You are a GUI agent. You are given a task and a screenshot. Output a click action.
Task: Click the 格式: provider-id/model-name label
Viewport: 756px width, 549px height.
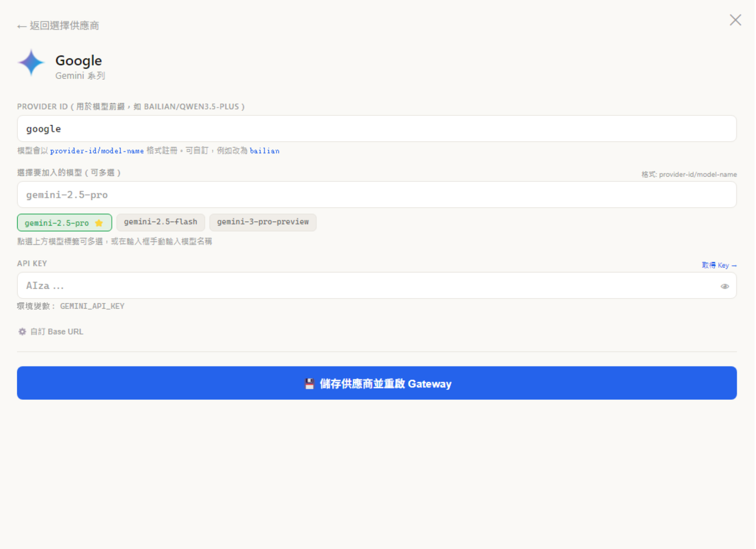tap(689, 175)
